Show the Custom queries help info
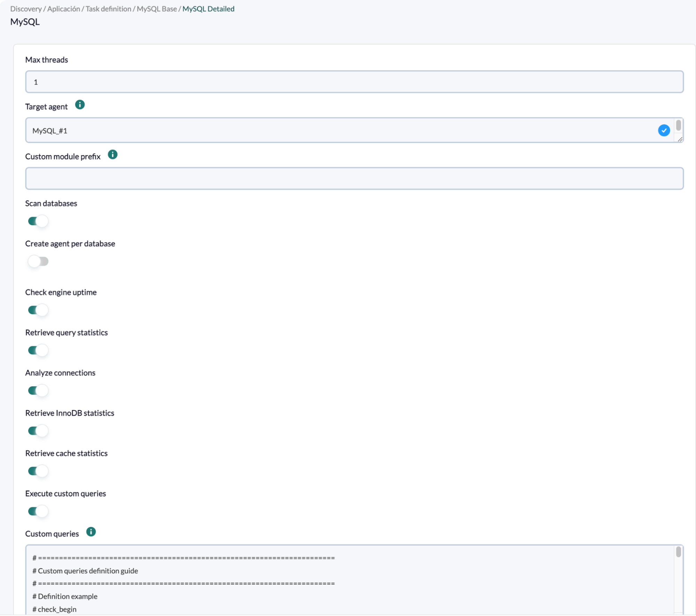This screenshot has width=696, height=616. tap(91, 531)
